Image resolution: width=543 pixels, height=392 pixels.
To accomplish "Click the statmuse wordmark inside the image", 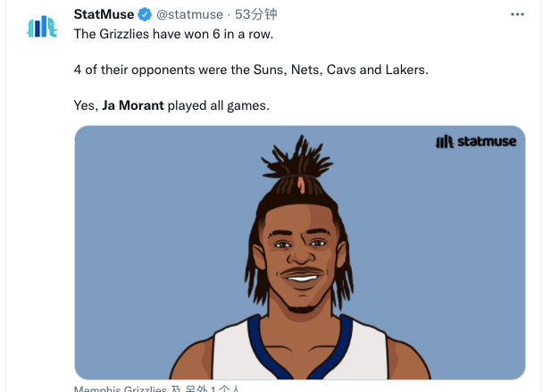I will (x=487, y=142).
